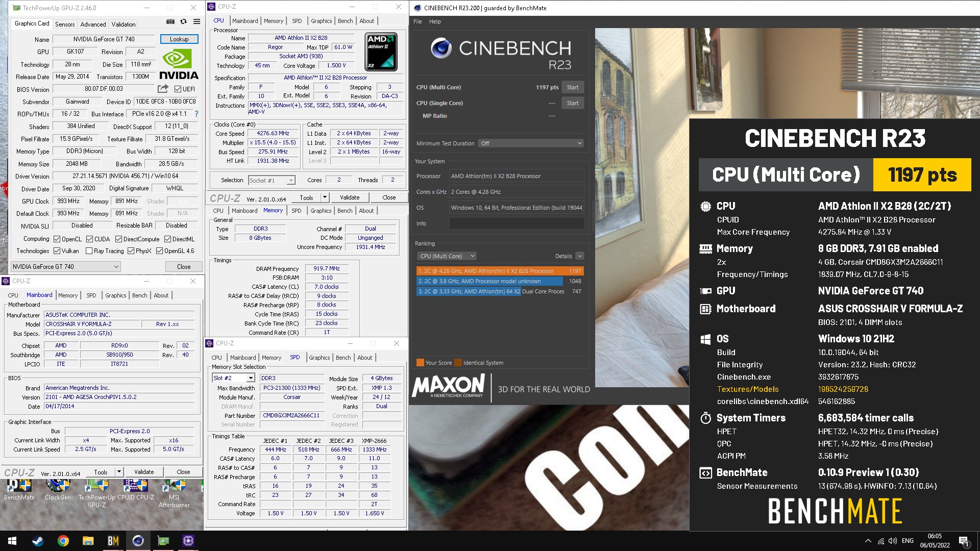The width and height of the screenshot is (980, 551).
Task: Open the NVIDIA GeForce GT 740 GPU selector dropdown
Action: click(x=66, y=266)
